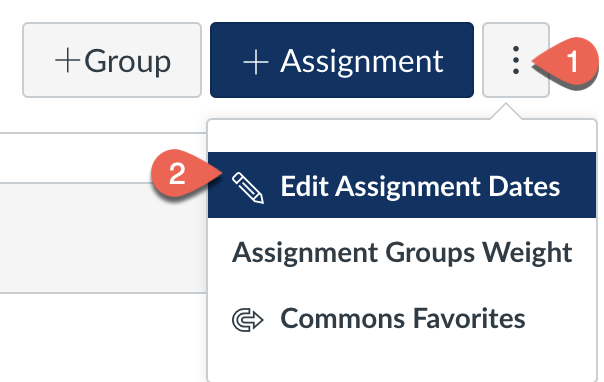This screenshot has height=382, width=604.
Task: Open the three-dot options menu
Action: [516, 60]
